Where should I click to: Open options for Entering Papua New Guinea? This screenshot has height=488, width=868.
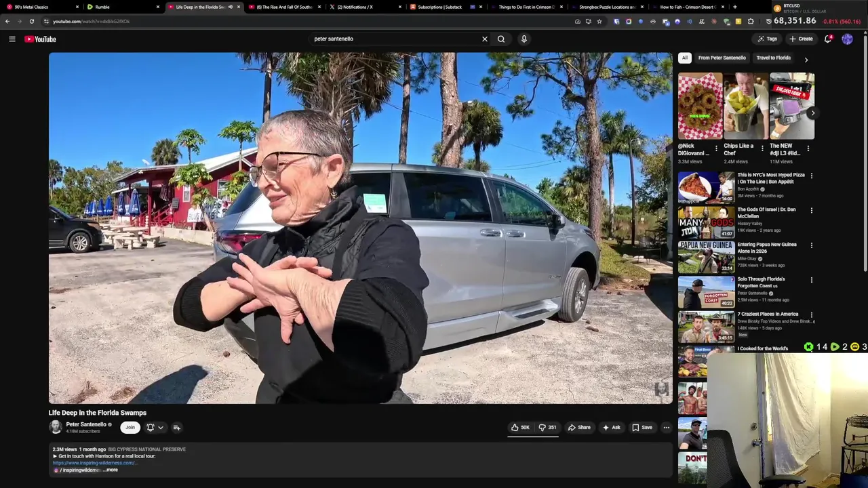click(x=811, y=245)
